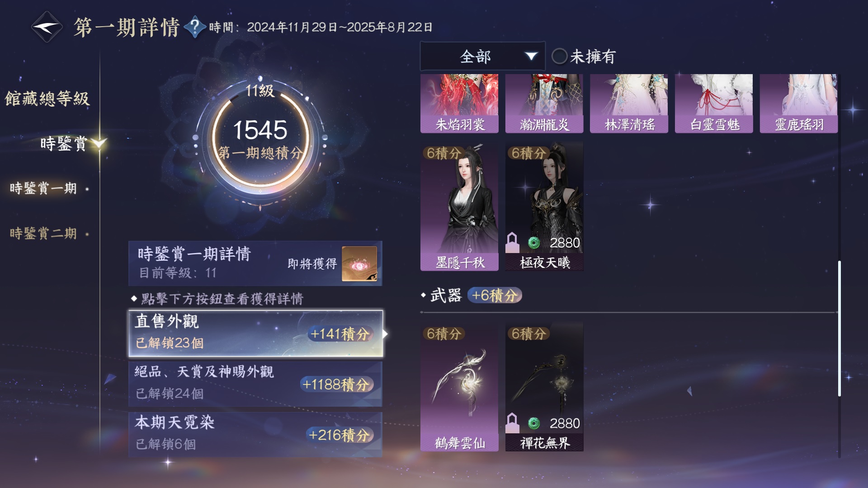Switch to 時鑒賞一期 tab
This screenshot has height=488, width=868.
tap(43, 188)
